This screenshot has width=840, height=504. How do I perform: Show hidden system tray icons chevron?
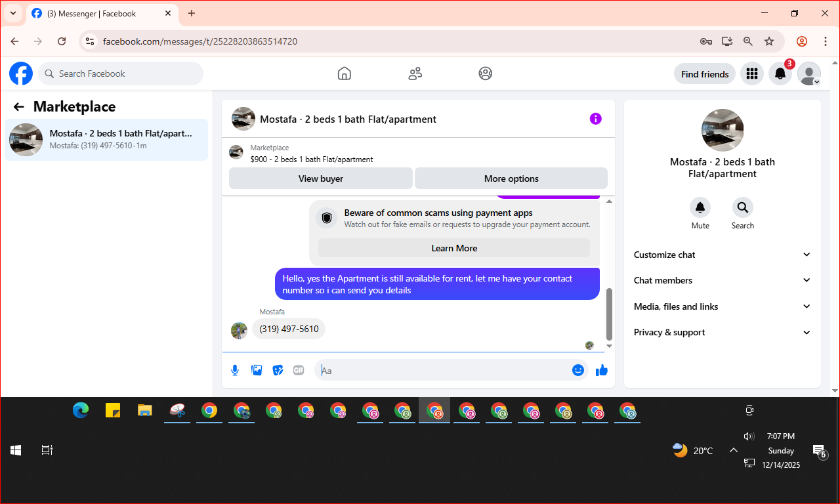[x=734, y=450]
